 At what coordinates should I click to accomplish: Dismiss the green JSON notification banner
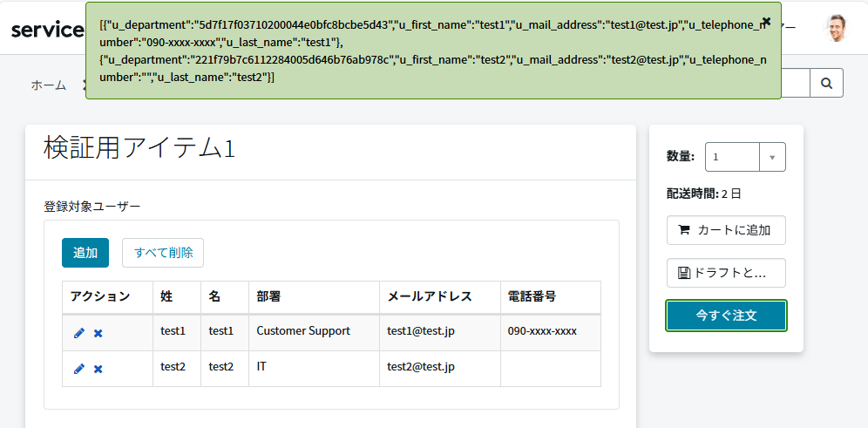pos(766,21)
